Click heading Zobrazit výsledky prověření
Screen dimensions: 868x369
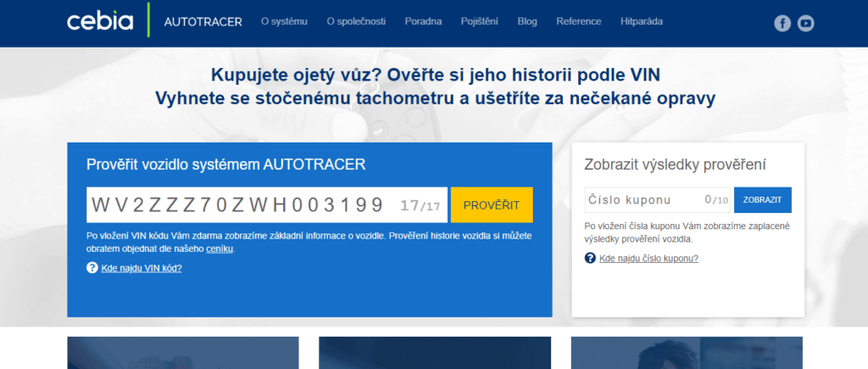pos(676,165)
